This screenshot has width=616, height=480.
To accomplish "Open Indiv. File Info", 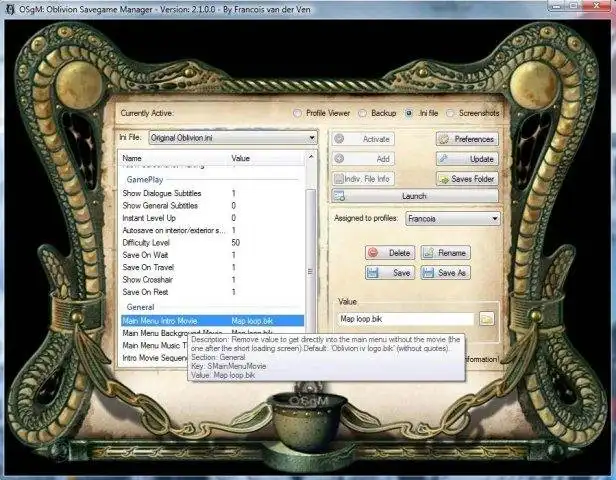I will coord(363,179).
